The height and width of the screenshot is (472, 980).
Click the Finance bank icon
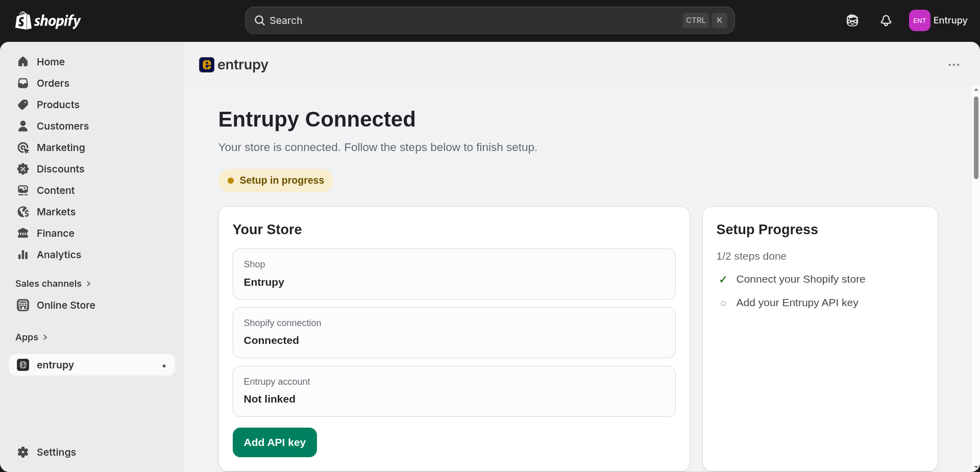coord(23,233)
